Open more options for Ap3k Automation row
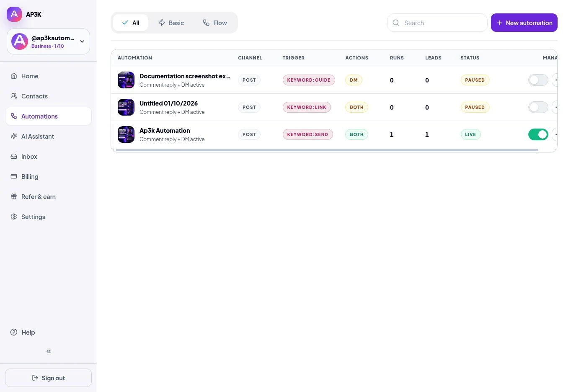 point(555,134)
